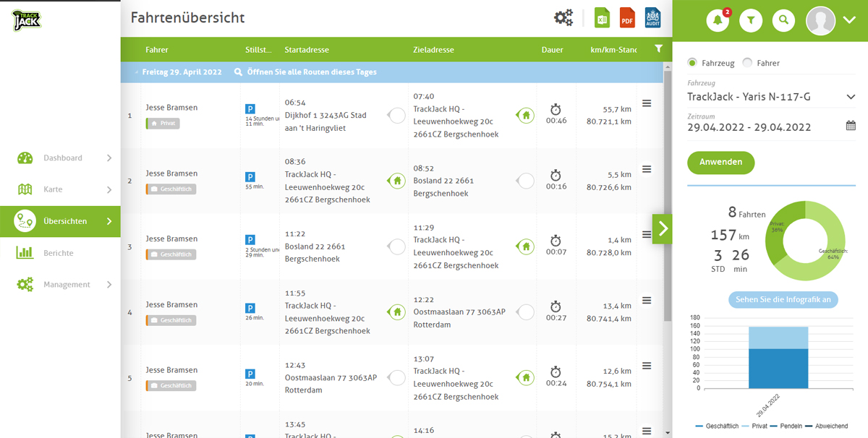This screenshot has height=438, width=868.
Task: Toggle switch at Bosland 08:52 destination
Action: (x=525, y=181)
